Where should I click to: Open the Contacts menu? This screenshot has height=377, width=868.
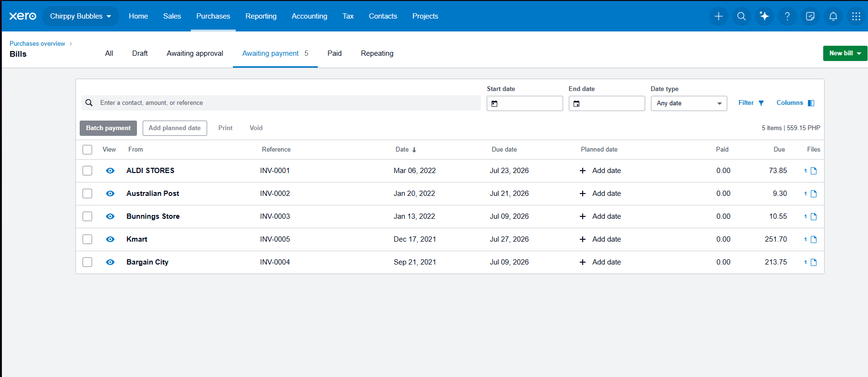[383, 16]
